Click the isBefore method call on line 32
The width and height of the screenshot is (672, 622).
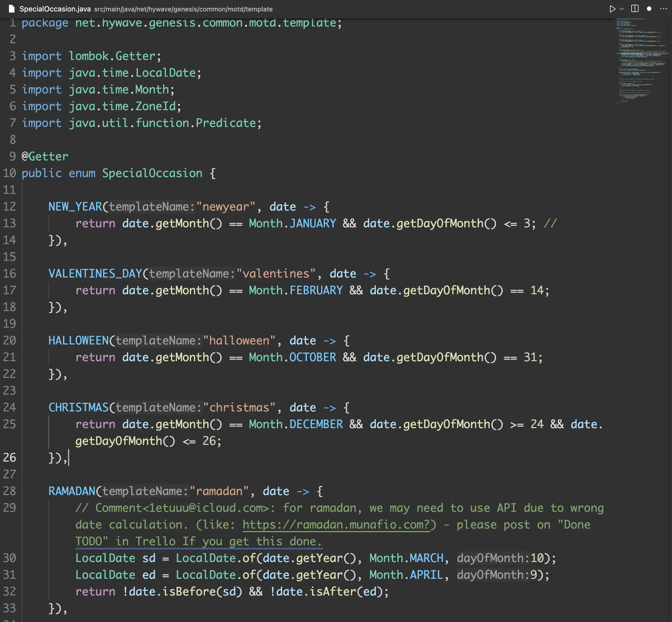189,591
